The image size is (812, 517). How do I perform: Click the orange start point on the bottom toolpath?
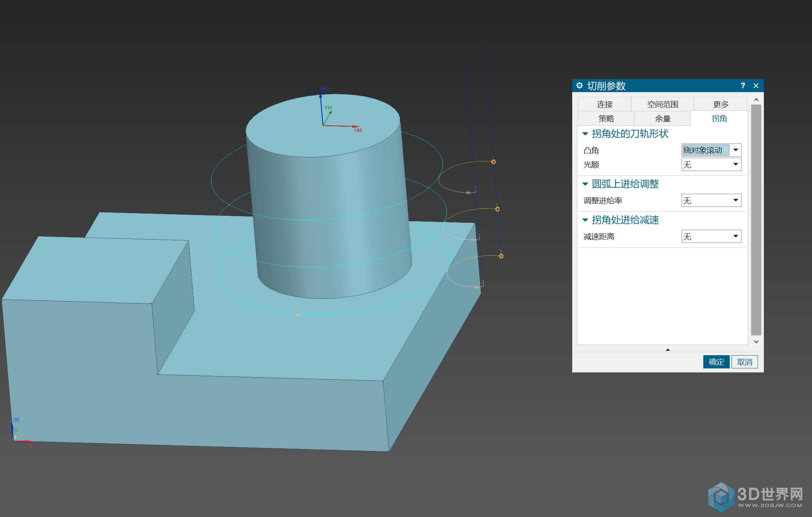coord(297,314)
